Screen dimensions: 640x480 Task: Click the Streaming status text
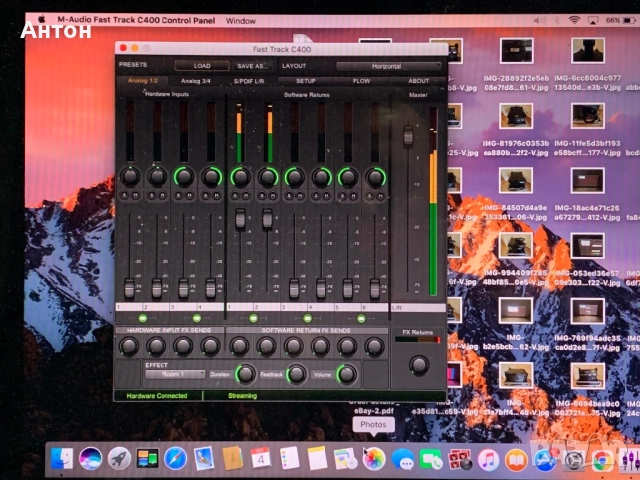pos(242,396)
